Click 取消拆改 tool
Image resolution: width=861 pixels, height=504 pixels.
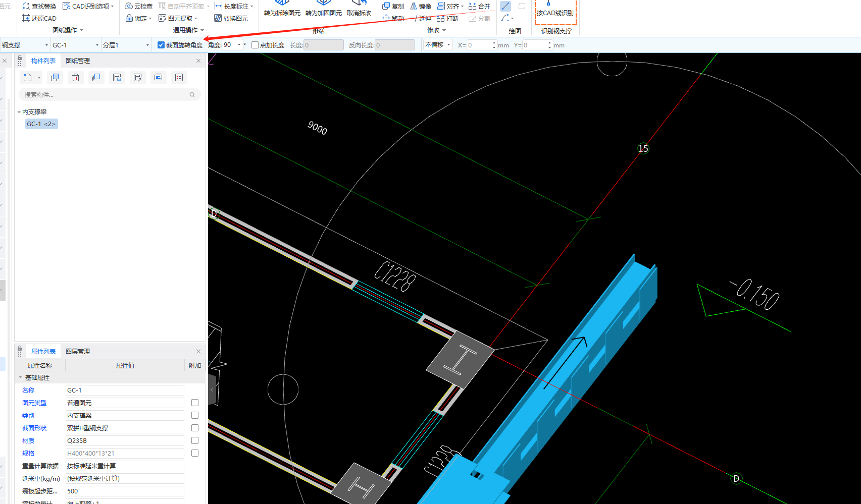pyautogui.click(x=359, y=9)
